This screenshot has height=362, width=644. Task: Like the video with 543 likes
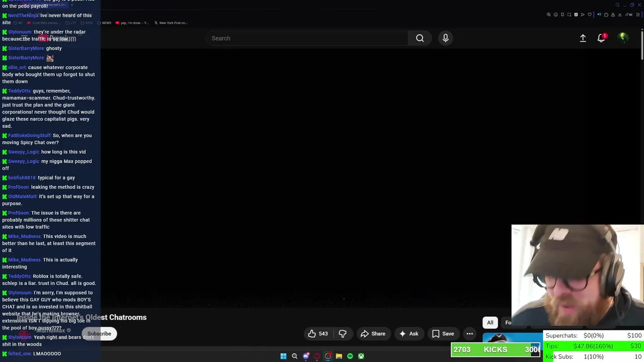click(x=317, y=334)
